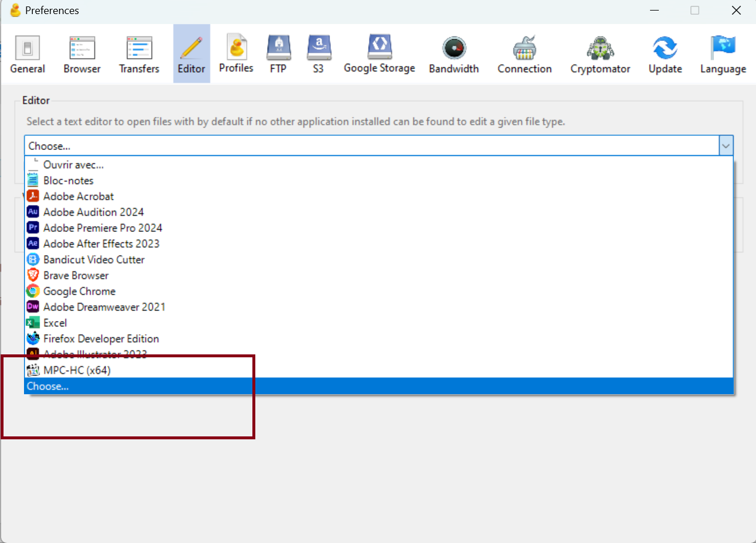Open the Profiles duck icon section
This screenshot has height=543, width=756.
coord(236,54)
